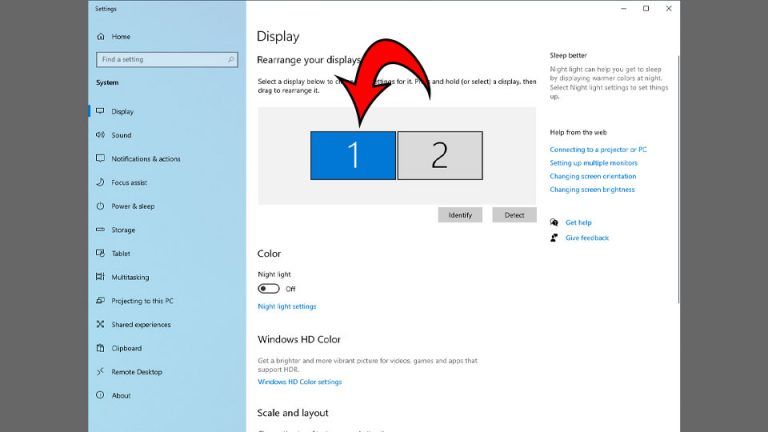Open Projecting to this PC
768x432 pixels.
point(142,301)
